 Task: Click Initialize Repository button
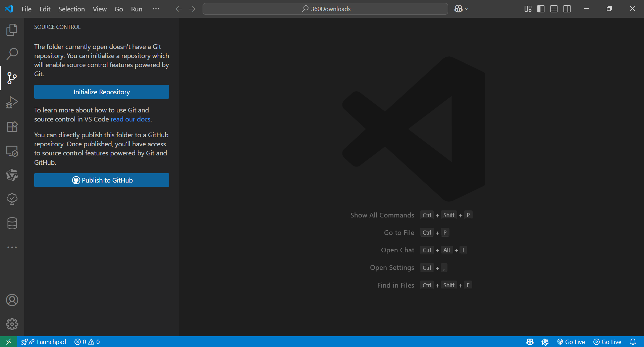pos(102,92)
